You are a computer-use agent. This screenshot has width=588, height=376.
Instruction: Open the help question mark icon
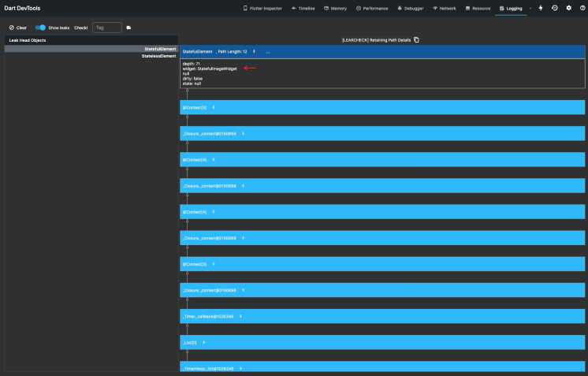click(582, 8)
